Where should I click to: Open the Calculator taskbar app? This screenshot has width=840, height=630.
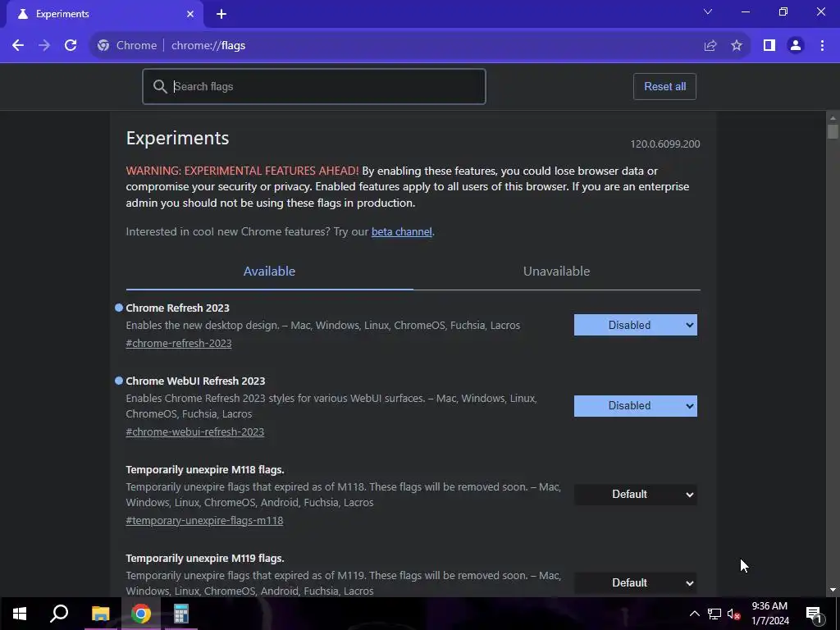point(181,614)
